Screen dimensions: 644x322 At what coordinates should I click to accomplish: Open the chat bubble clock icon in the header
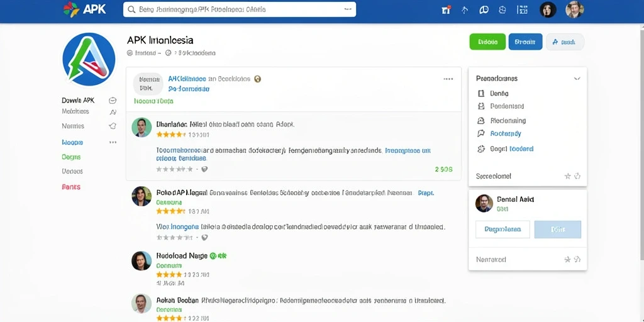(484, 10)
